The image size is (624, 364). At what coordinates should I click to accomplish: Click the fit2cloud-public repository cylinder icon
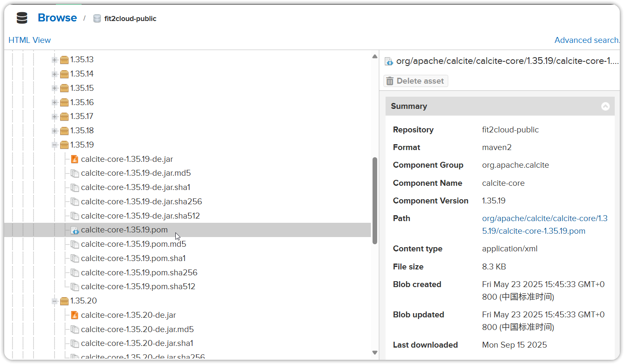click(x=97, y=18)
